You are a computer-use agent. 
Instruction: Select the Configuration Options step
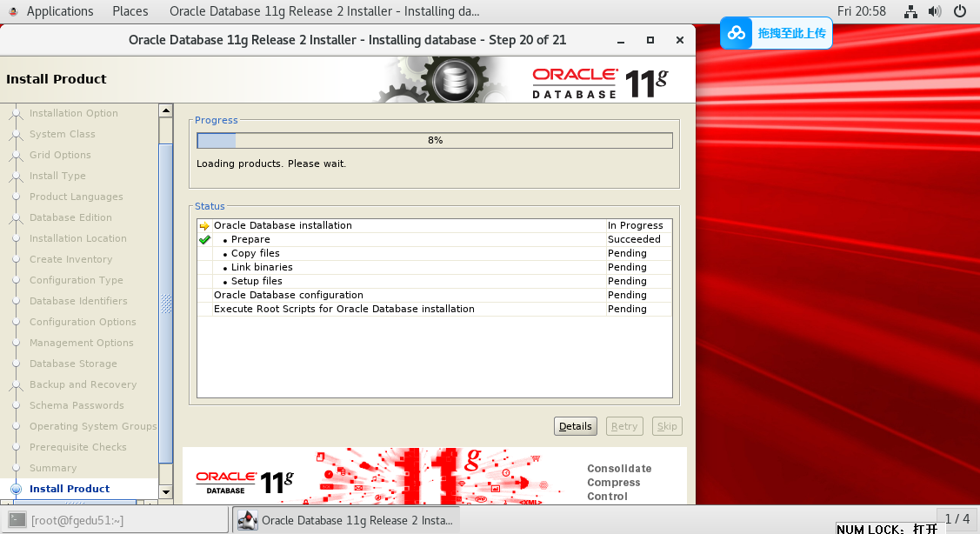click(x=83, y=322)
